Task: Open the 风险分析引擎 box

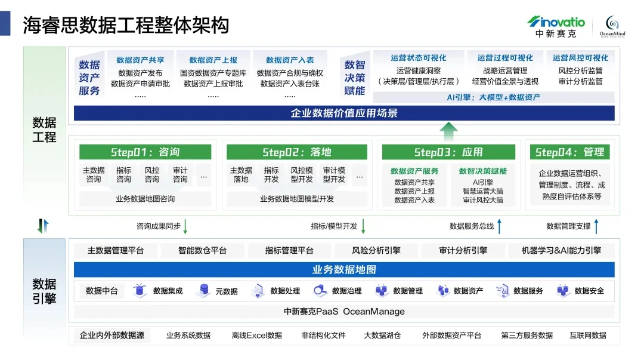Action: [x=376, y=250]
